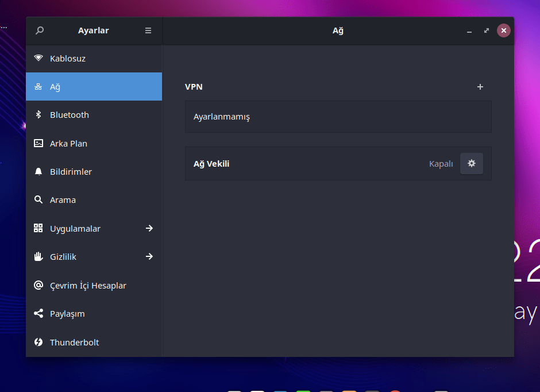
Task: Minimize the Ayarlar window
Action: coord(469,31)
